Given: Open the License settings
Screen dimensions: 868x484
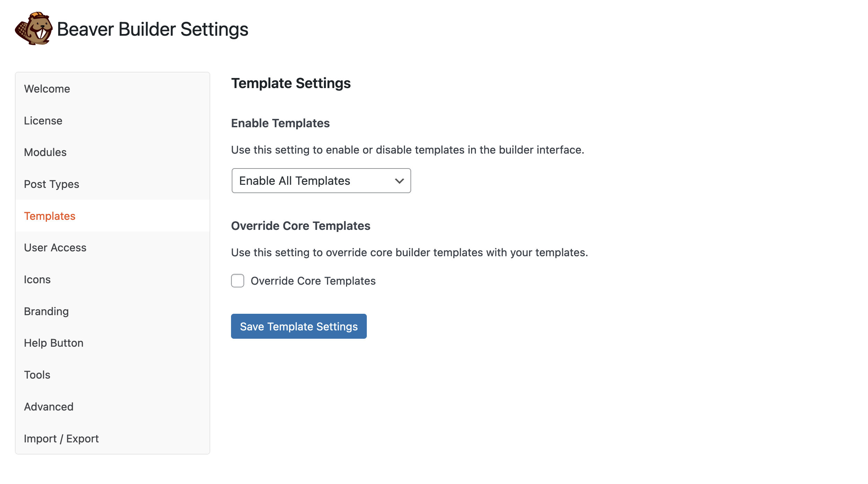Looking at the screenshot, I should click(43, 121).
